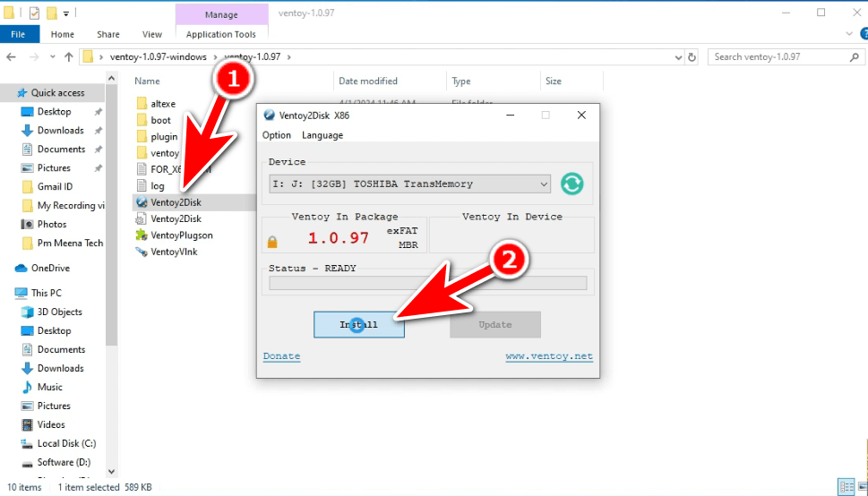868x496 pixels.
Task: Select This PC in navigation pane
Action: coord(46,293)
